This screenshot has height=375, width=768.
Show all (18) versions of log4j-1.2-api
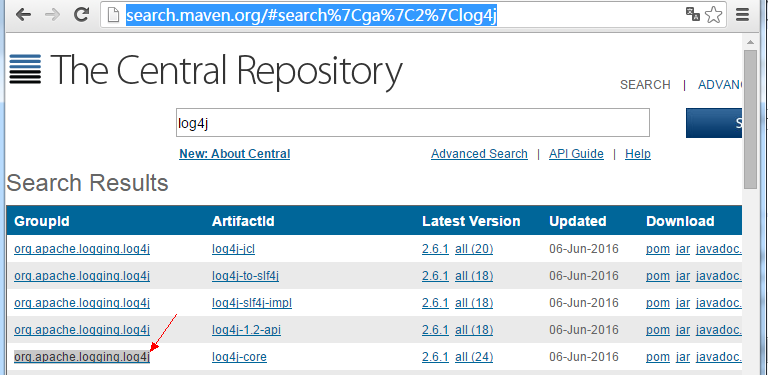click(474, 330)
